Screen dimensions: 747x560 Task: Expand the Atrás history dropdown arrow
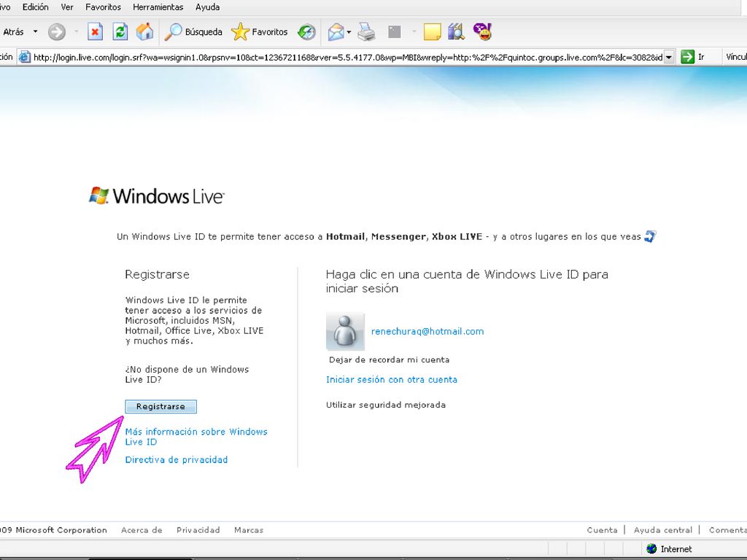click(35, 32)
